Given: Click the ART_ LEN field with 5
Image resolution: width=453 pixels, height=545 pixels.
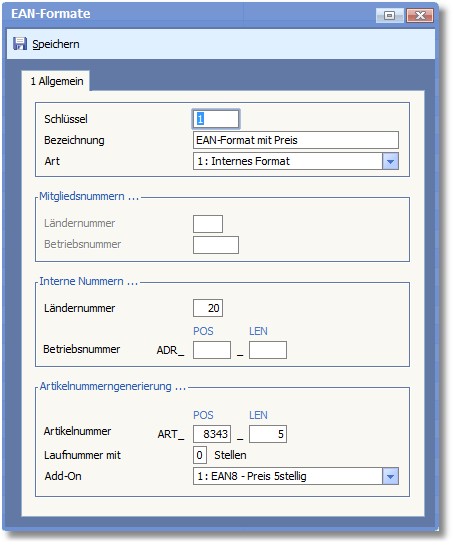Looking at the screenshot, I should point(268,434).
